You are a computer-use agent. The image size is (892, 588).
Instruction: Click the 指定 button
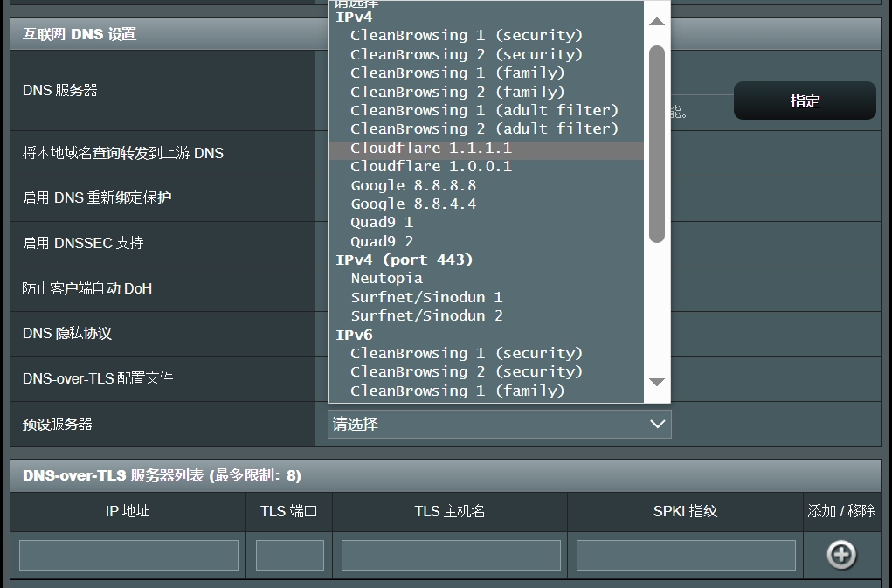(805, 100)
